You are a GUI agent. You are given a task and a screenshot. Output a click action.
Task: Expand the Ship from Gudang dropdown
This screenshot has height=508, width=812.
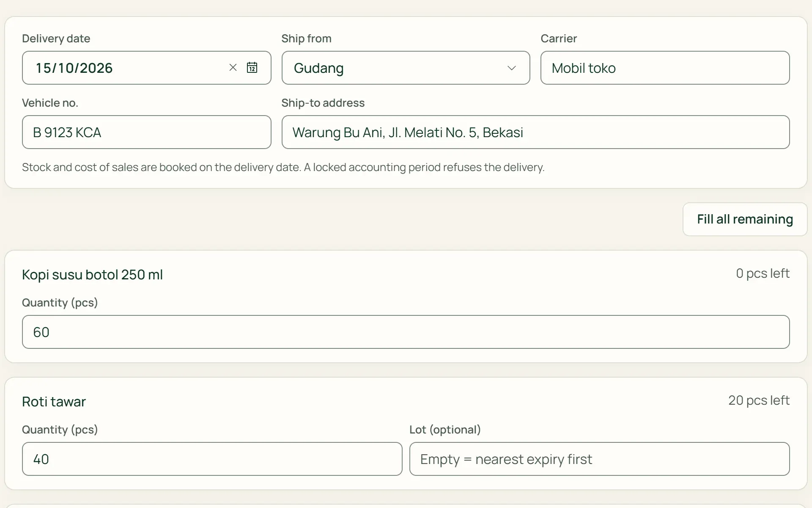coord(406,68)
